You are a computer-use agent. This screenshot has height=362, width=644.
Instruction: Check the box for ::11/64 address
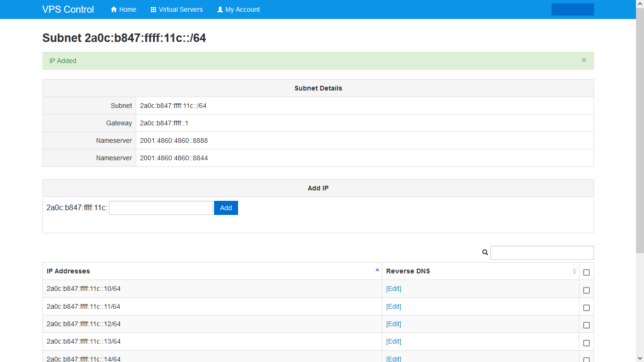[586, 308]
